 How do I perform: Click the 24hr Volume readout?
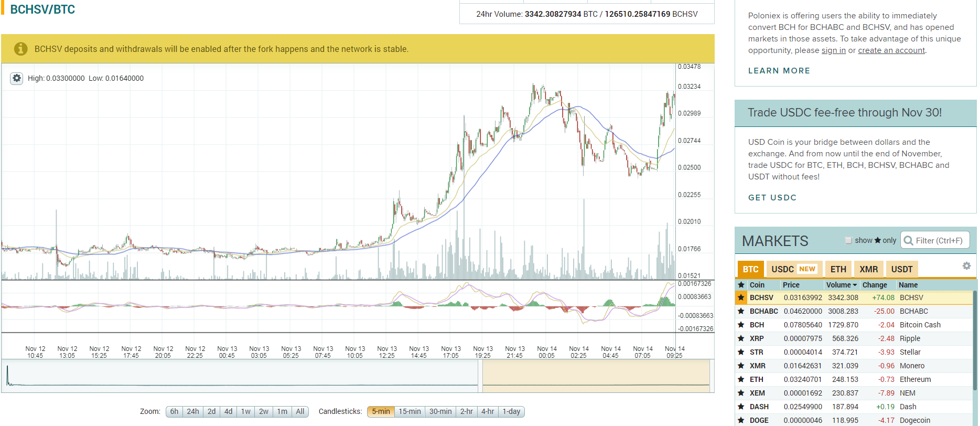(x=587, y=14)
